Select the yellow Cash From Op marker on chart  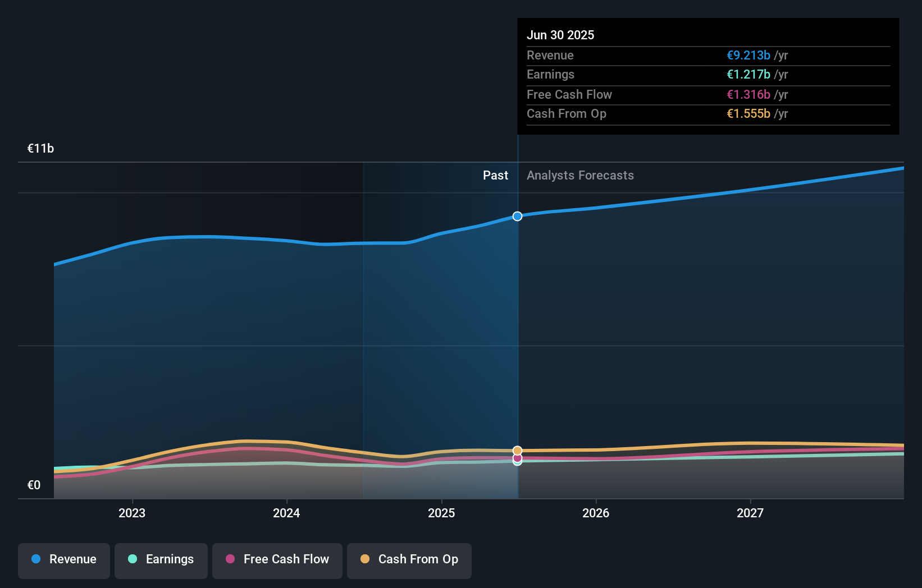pos(517,450)
